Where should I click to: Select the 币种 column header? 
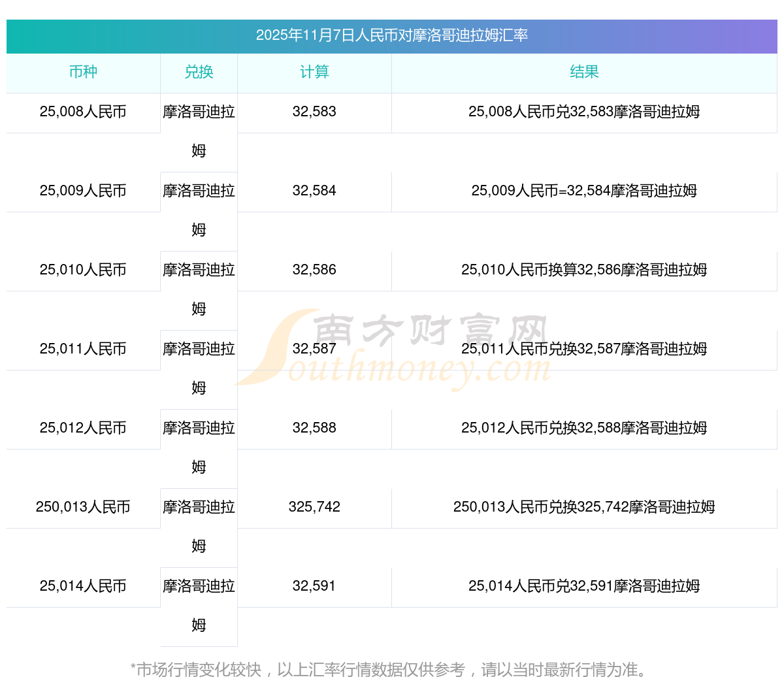point(83,73)
